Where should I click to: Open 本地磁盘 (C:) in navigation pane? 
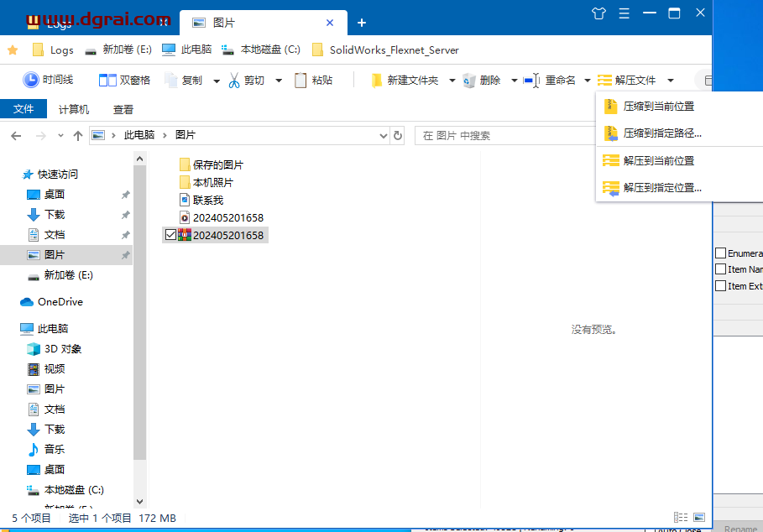point(65,490)
